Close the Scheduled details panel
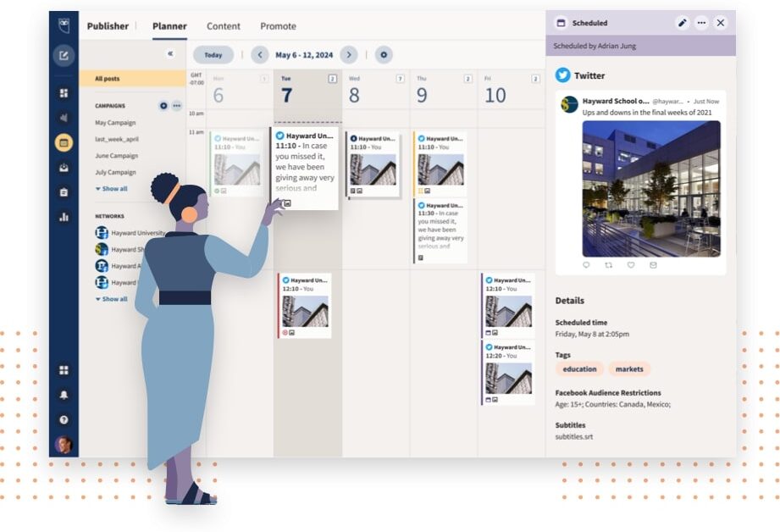Image resolution: width=780 pixels, height=532 pixels. click(x=721, y=23)
